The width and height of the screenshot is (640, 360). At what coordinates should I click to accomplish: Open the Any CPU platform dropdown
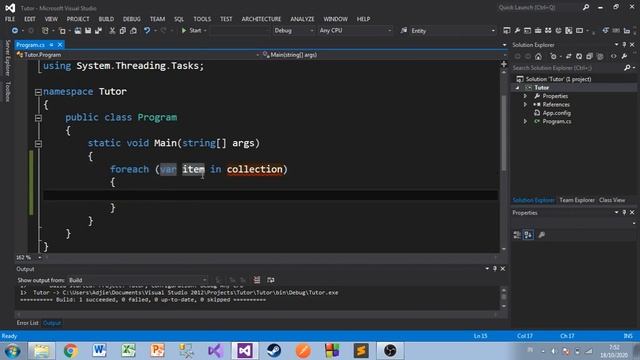(x=355, y=31)
